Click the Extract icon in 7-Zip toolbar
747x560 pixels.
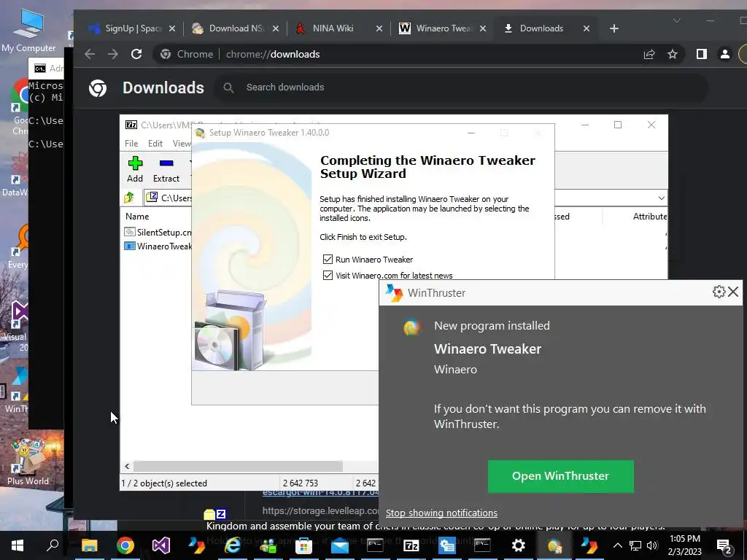pos(166,169)
